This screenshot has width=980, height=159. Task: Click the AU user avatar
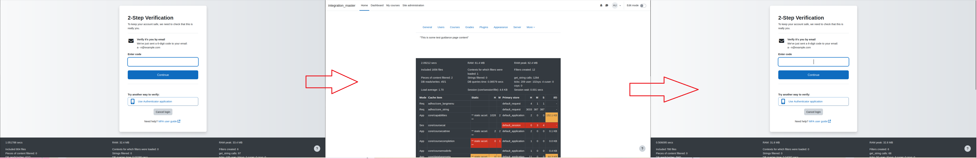tap(615, 5)
